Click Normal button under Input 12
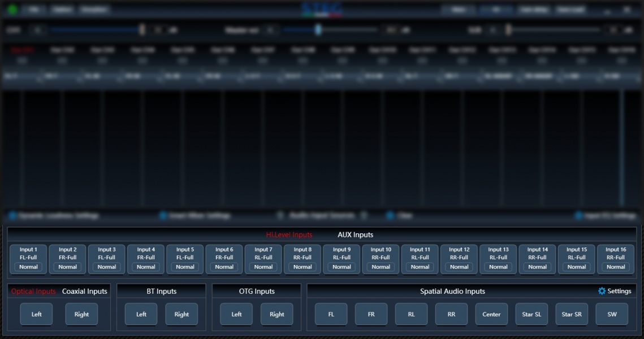This screenshot has height=339, width=644. [x=459, y=267]
